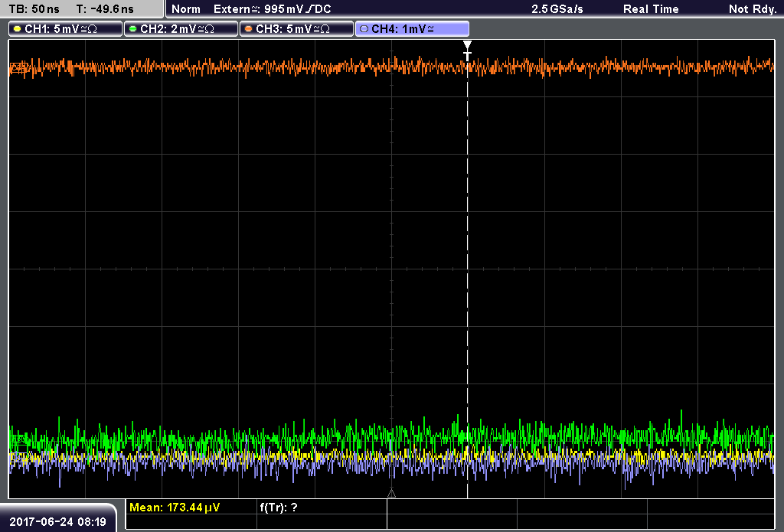
Task: Click the Extern 995 mV trigger source
Action: 273,9
